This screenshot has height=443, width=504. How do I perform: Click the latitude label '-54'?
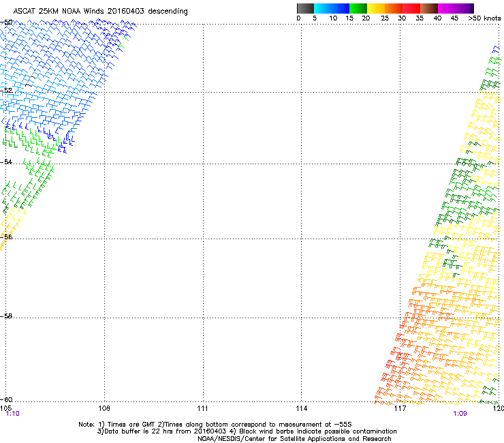point(6,162)
